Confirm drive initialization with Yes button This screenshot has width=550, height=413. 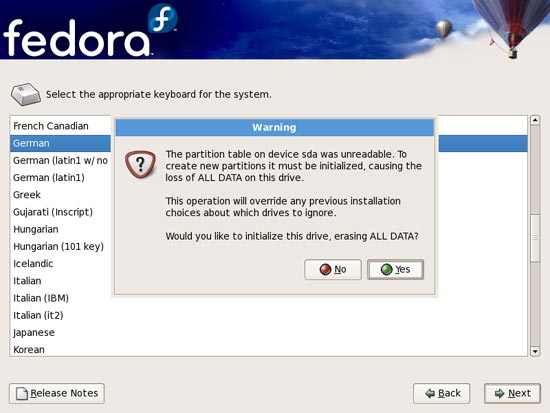[x=395, y=269]
